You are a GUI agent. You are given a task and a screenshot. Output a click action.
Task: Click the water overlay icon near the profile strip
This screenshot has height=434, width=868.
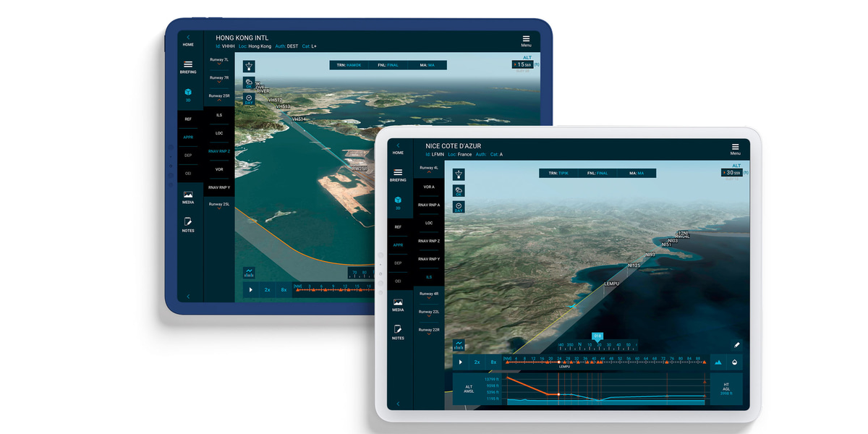point(735,362)
